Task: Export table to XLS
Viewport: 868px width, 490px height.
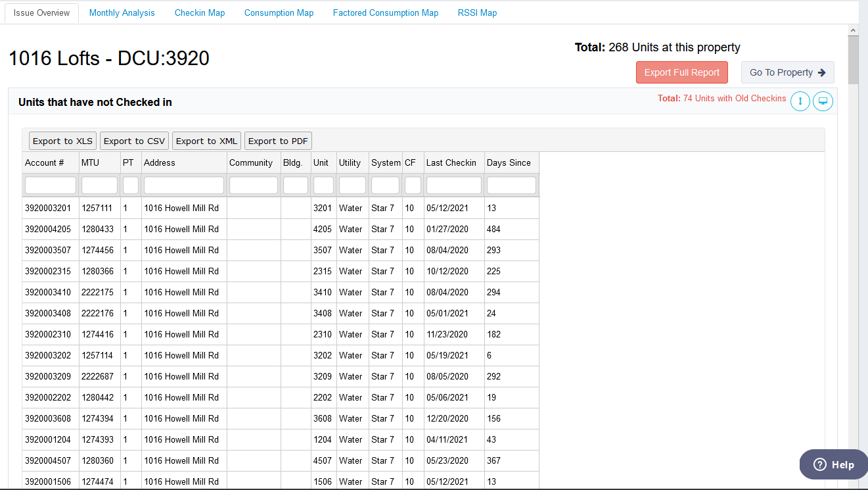Action: (x=62, y=141)
